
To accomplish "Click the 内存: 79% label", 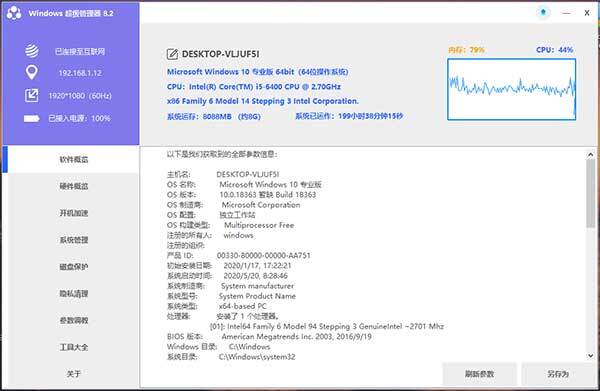I will coord(466,50).
